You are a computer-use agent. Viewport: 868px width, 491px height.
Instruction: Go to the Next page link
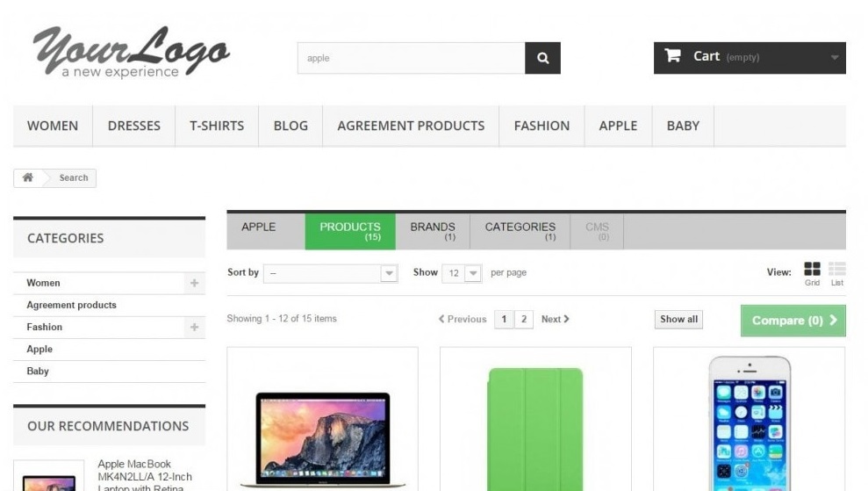(556, 319)
